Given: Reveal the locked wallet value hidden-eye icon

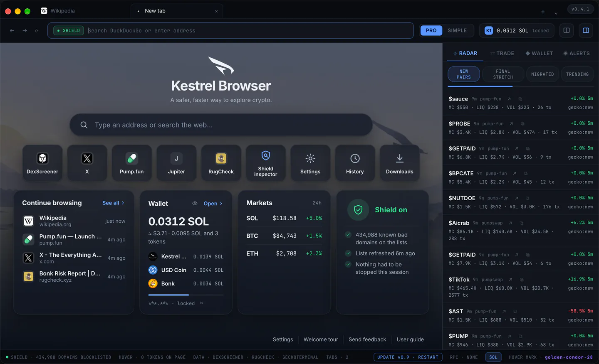Looking at the screenshot, I should [202, 303].
